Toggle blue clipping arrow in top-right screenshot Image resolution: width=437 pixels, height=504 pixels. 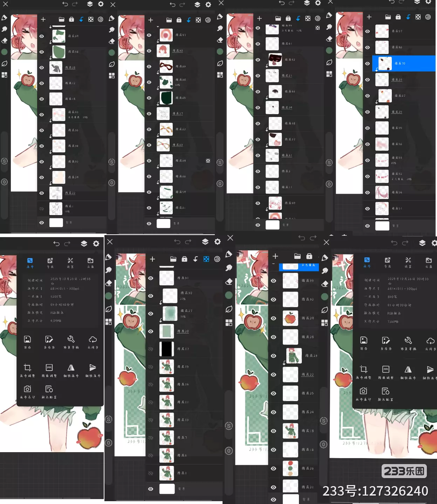pos(408,17)
